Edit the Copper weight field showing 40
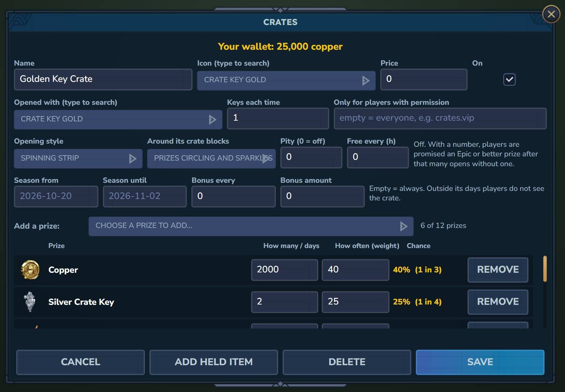This screenshot has width=565, height=392. [x=356, y=270]
